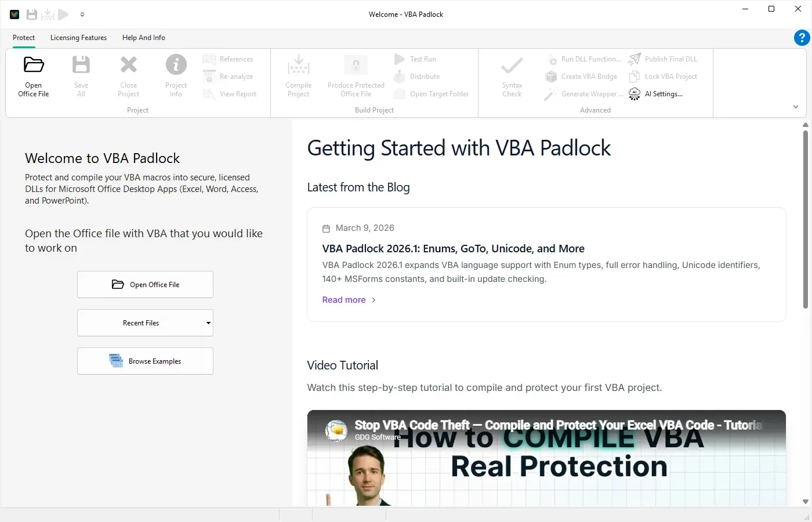The width and height of the screenshot is (812, 522).
Task: Expand the quick access toolbar customize dropdown
Action: tap(82, 14)
